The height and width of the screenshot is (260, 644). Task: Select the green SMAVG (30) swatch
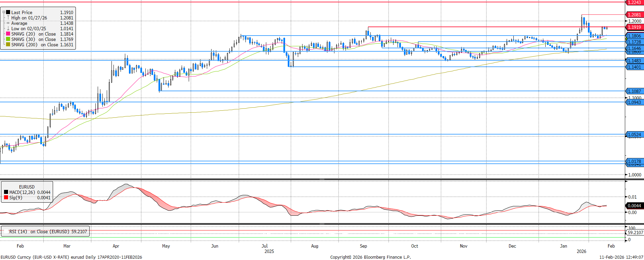click(8, 39)
